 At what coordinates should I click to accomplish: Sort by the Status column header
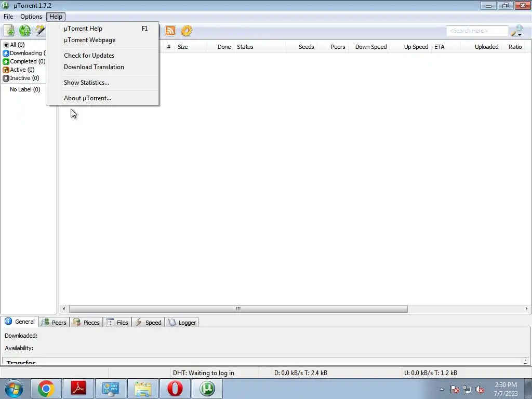tap(260, 47)
